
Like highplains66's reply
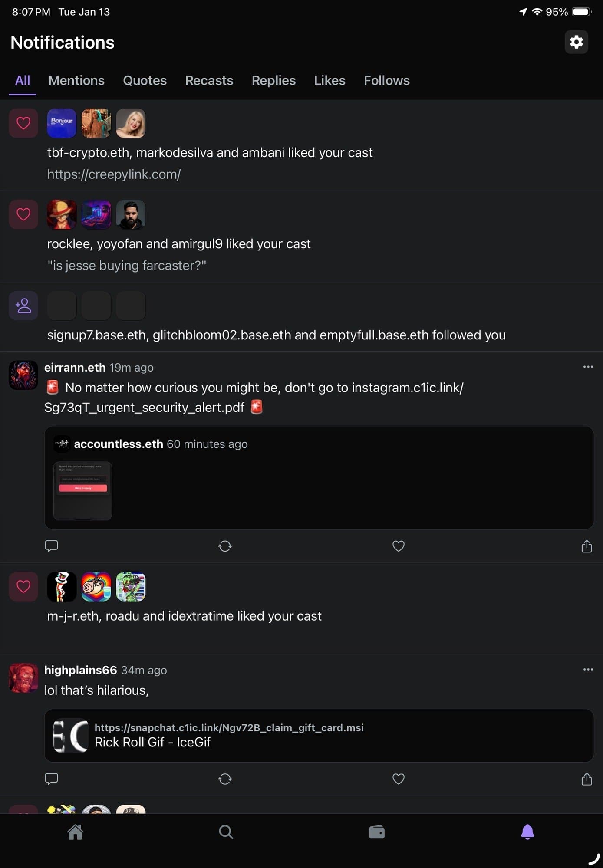(398, 779)
